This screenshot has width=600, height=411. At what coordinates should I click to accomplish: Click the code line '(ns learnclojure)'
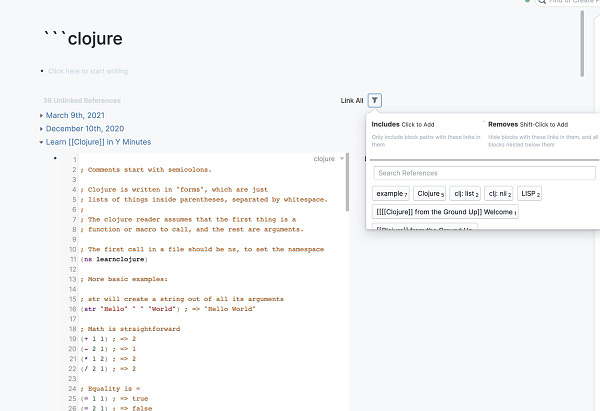coord(114,259)
